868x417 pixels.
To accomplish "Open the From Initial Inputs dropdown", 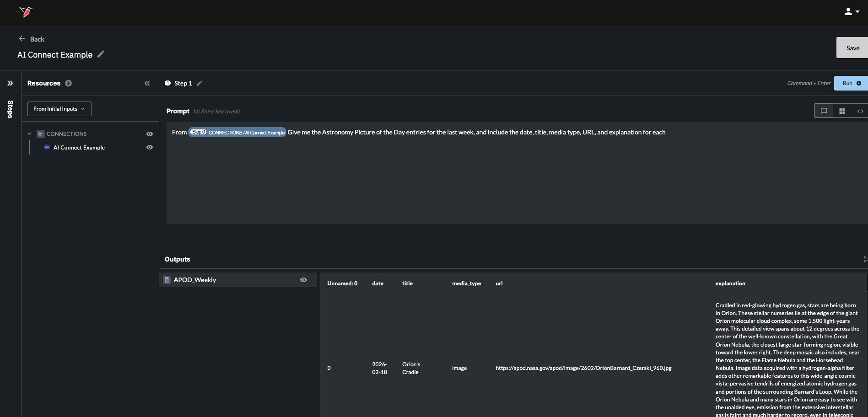I will coord(59,109).
